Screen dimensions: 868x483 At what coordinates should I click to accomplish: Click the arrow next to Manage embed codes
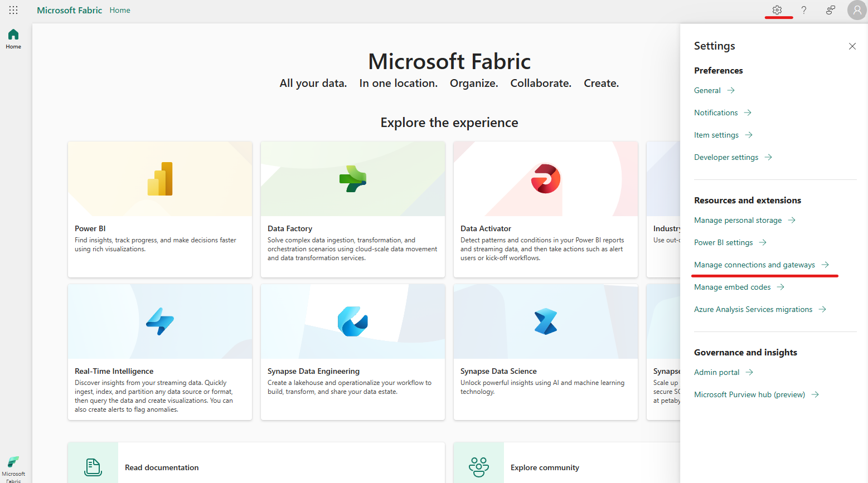tap(780, 287)
